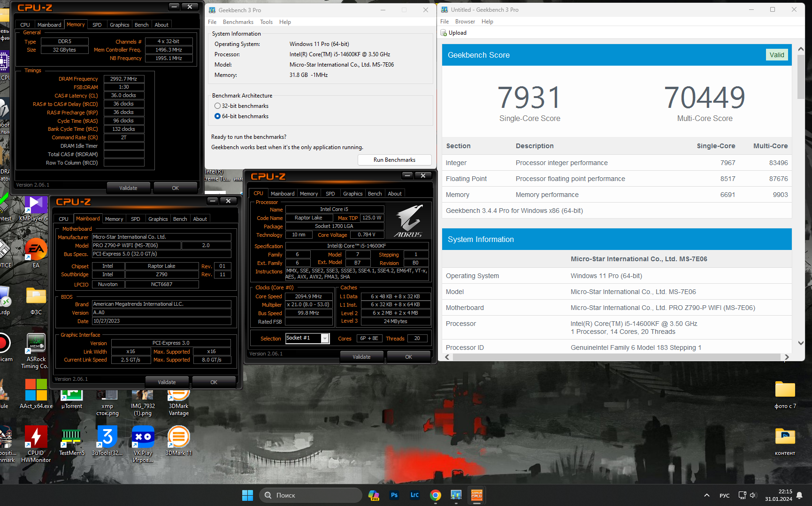Screen dimensions: 812x506
Task: Open Browser menu in results window
Action: (x=465, y=22)
